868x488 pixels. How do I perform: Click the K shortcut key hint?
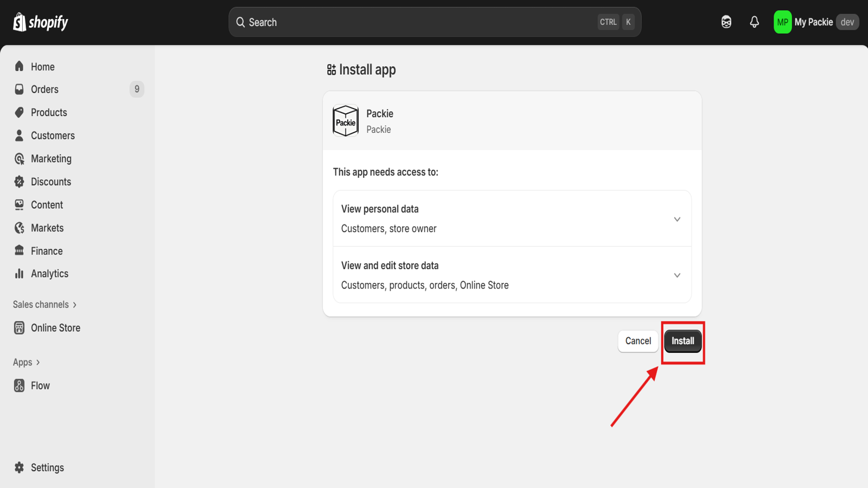(x=628, y=22)
